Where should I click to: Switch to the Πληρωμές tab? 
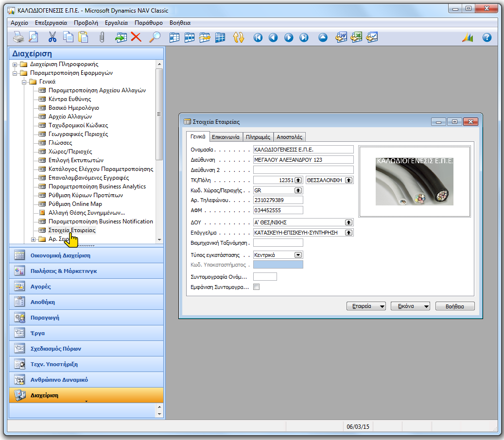[x=258, y=137]
